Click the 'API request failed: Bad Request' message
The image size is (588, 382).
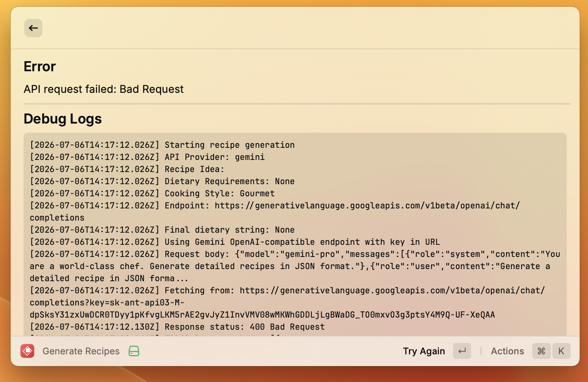point(104,89)
